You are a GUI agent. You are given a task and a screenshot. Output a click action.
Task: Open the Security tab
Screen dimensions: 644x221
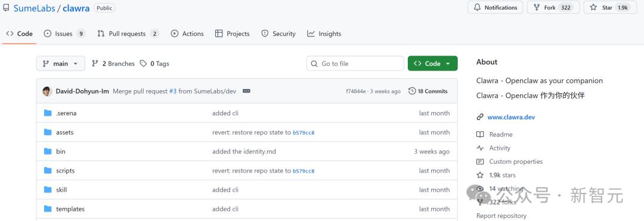(x=278, y=33)
